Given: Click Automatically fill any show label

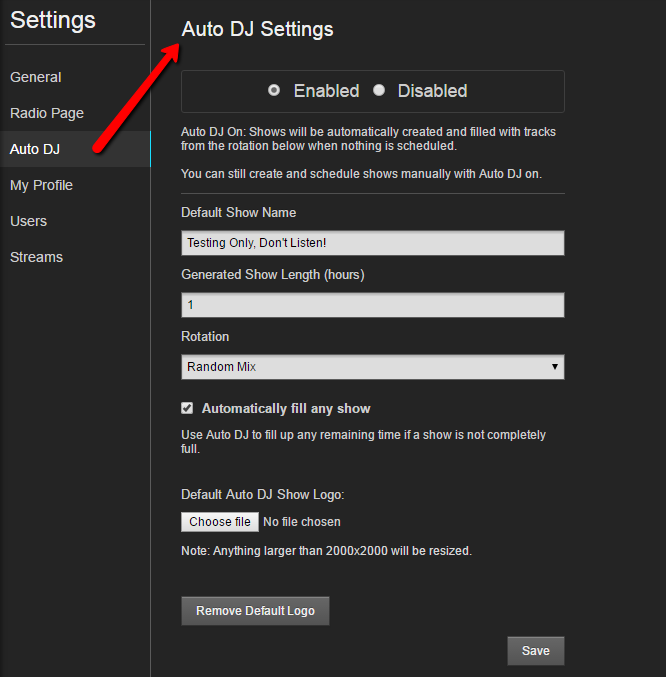Looking at the screenshot, I should click(286, 408).
